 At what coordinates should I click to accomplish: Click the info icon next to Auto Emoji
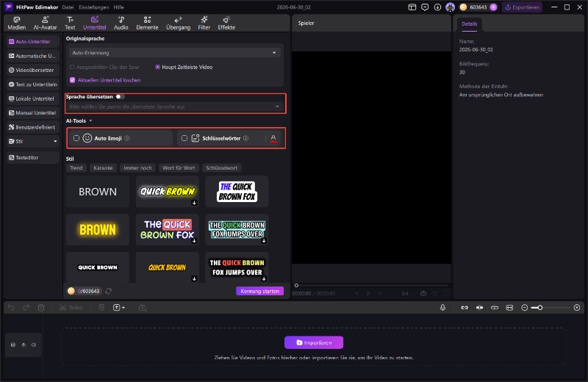tap(127, 138)
